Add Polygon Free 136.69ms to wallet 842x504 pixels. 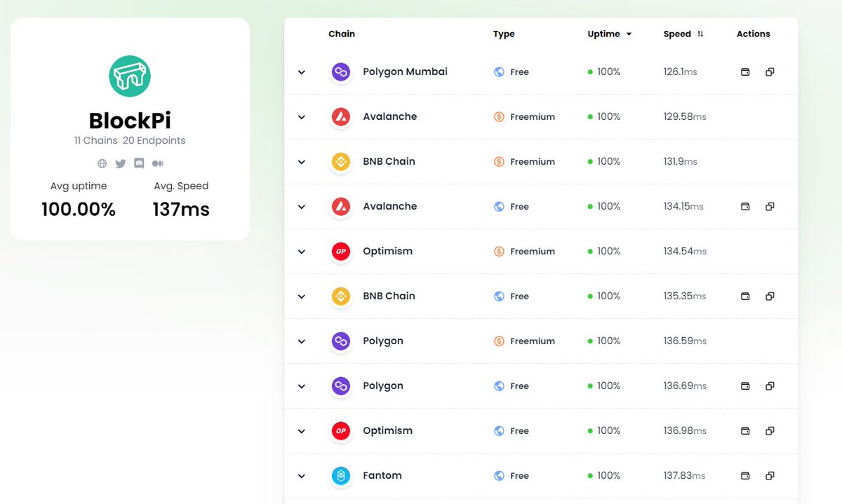tap(746, 386)
